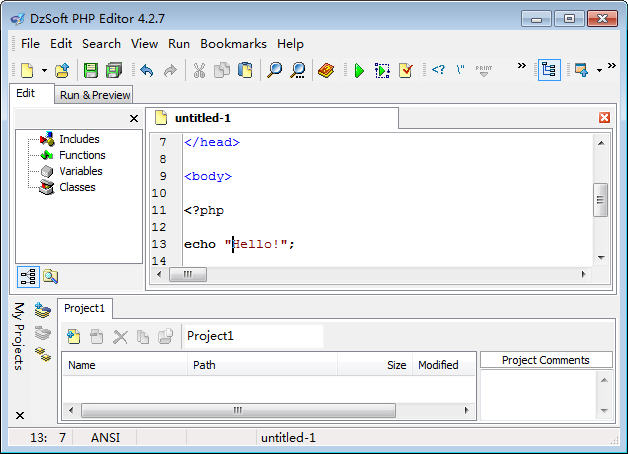This screenshot has height=454, width=628.
Task: Click the escape quote \" icon
Action: (461, 70)
